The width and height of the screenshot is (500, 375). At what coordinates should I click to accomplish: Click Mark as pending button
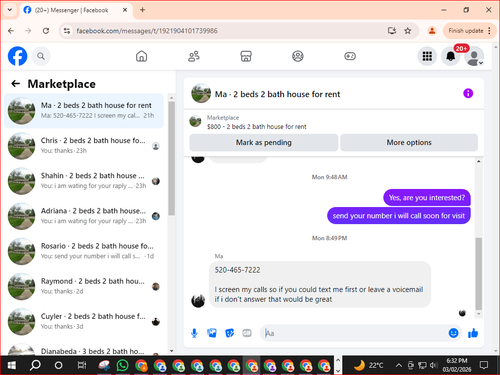coord(264,143)
